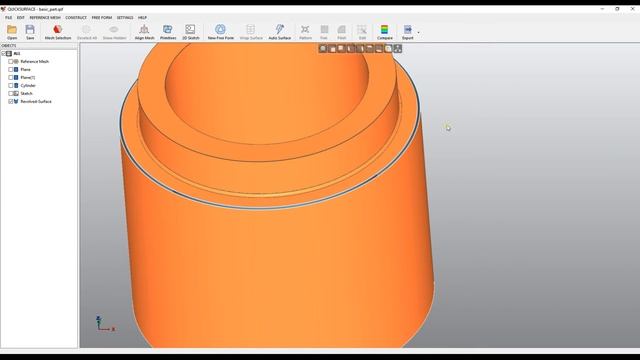Open the FREE FORM menu
The width and height of the screenshot is (640, 360).
tap(102, 18)
